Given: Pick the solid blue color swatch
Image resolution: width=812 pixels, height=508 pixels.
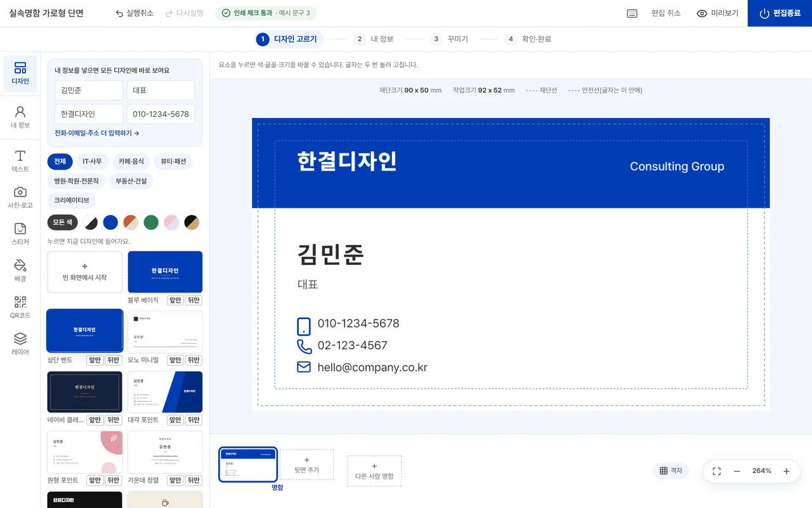Looking at the screenshot, I should coord(110,222).
